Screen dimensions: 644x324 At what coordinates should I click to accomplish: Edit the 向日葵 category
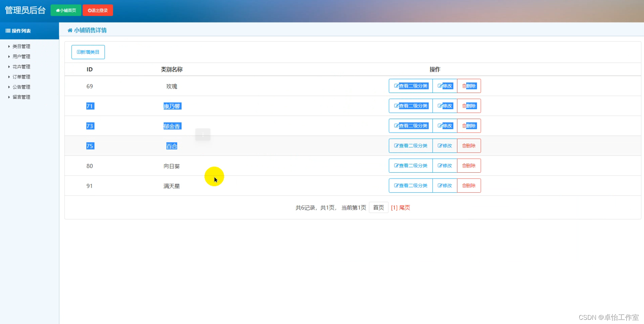point(445,166)
